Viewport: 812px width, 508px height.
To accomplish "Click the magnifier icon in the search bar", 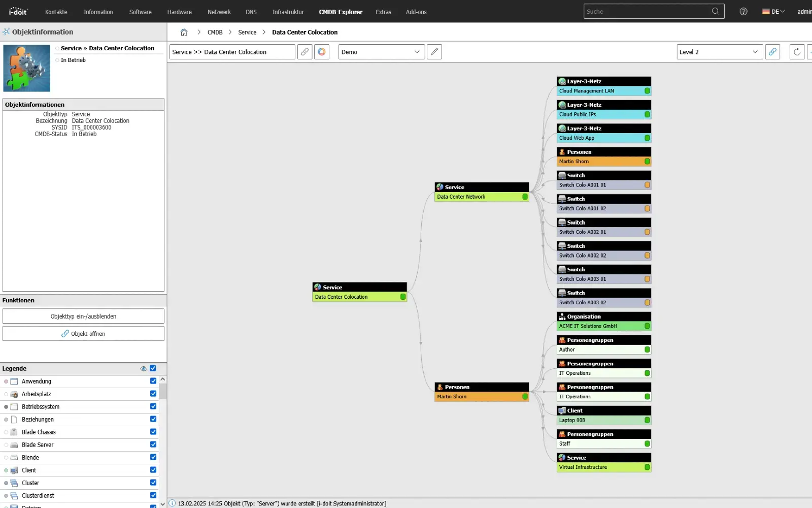I will [x=715, y=11].
